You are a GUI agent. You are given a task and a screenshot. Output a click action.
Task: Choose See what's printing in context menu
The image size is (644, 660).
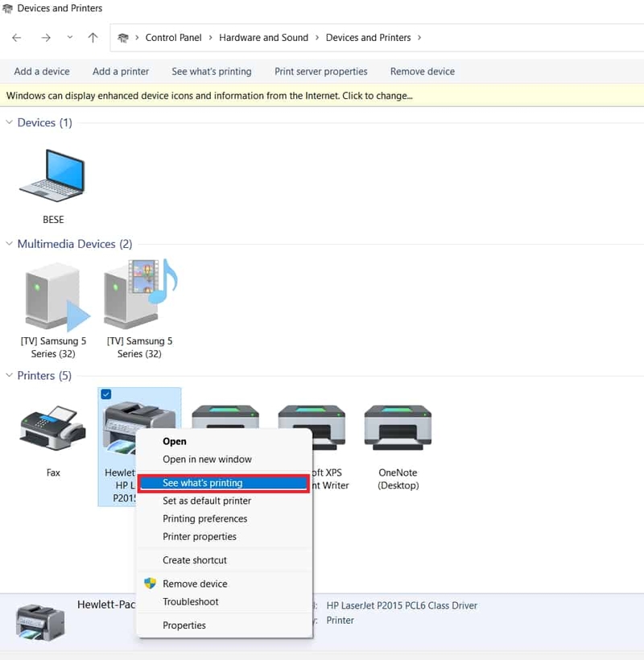(x=224, y=483)
